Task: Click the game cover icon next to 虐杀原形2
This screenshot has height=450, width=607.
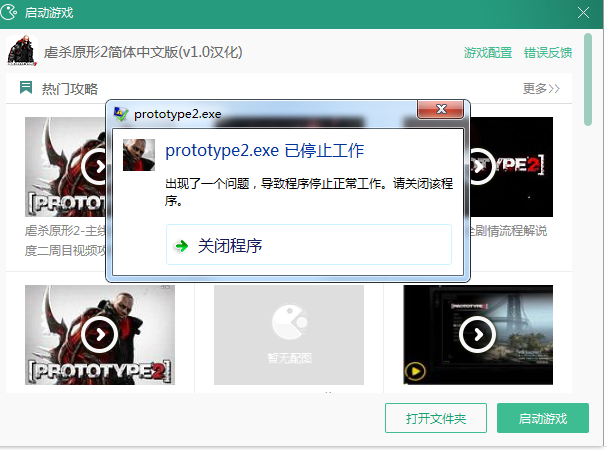Action: pos(22,51)
